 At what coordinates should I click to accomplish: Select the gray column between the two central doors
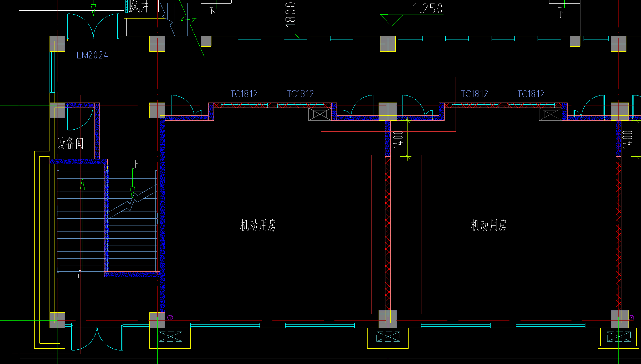[x=388, y=111]
